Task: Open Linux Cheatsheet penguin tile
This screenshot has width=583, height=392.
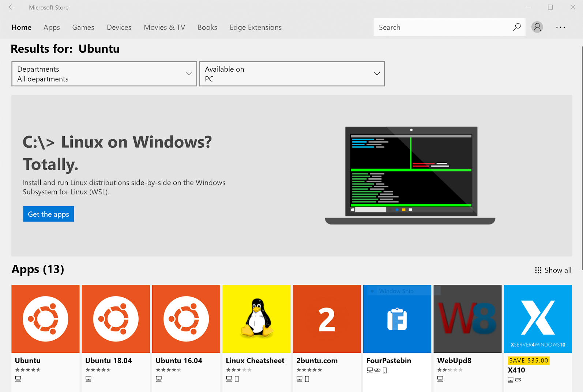Action: [x=256, y=319]
